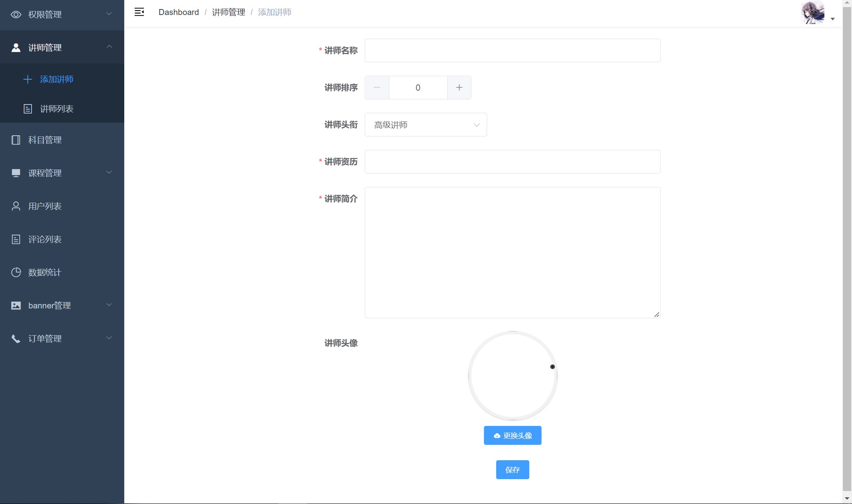
Task: Decrease 讲师排序 with minus button
Action: [377, 88]
